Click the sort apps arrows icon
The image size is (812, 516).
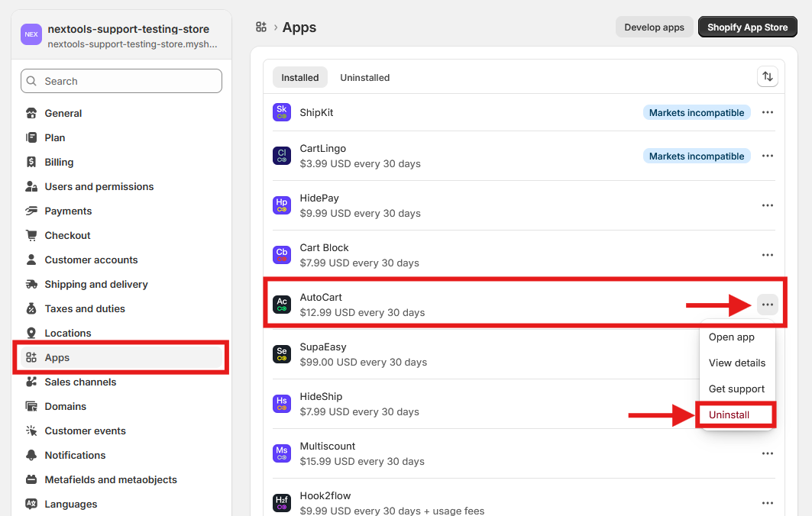point(768,77)
